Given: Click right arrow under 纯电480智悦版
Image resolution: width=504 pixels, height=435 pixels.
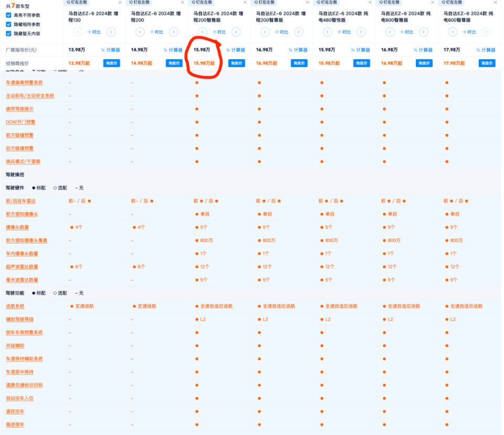Looking at the screenshot, I should [361, 32].
